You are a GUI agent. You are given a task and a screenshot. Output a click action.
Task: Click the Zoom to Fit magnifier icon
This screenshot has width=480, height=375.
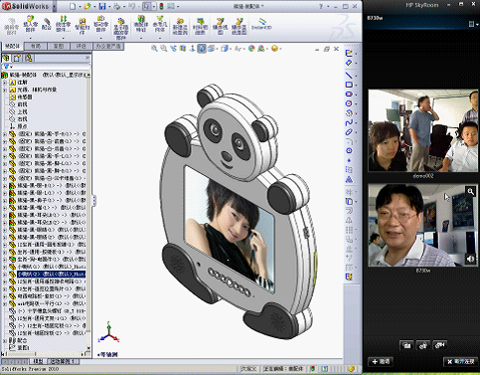[x=154, y=49]
